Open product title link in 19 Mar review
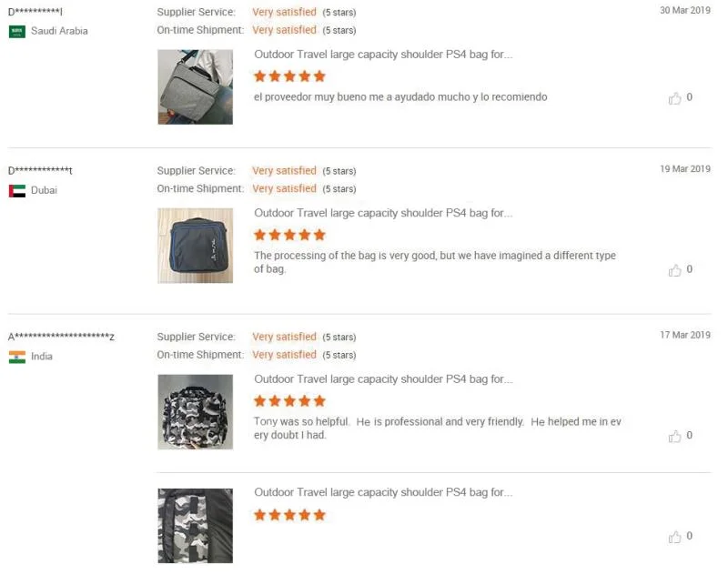728x575 pixels. coord(383,213)
